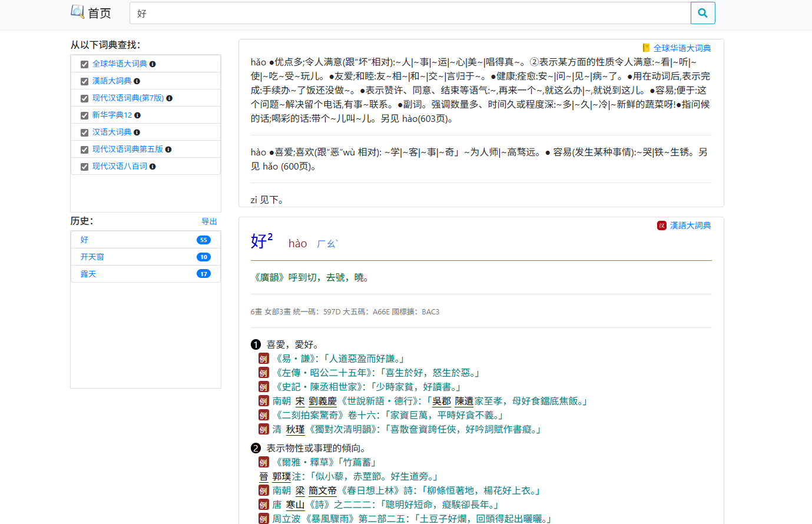Click the 导出 export link
This screenshot has height=524, width=812.
point(210,221)
